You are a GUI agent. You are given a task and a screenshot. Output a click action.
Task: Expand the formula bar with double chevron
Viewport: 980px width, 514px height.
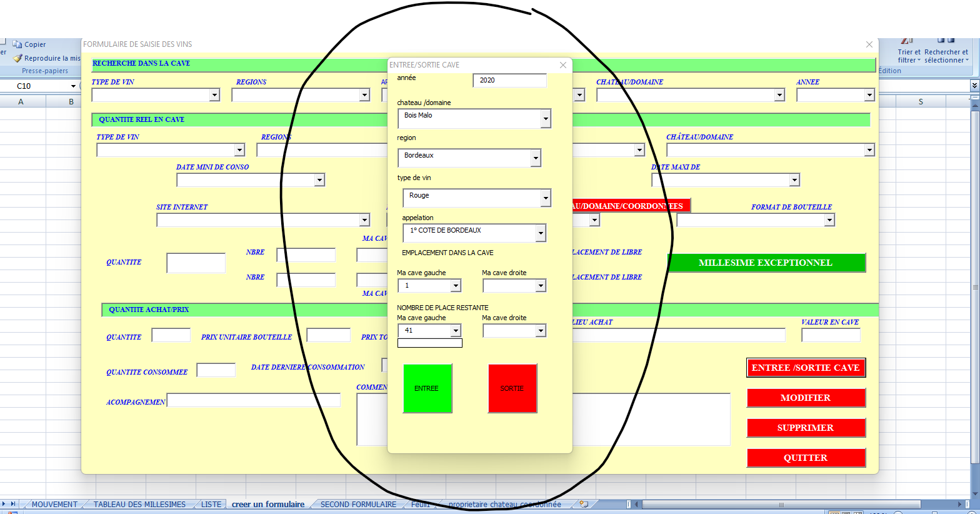[974, 86]
